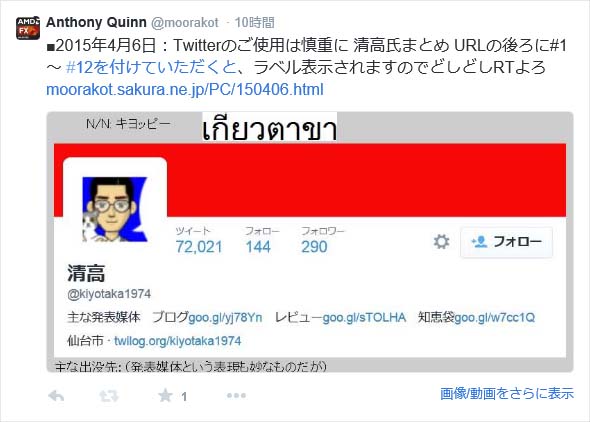Click the red profile header banner

coord(365,180)
